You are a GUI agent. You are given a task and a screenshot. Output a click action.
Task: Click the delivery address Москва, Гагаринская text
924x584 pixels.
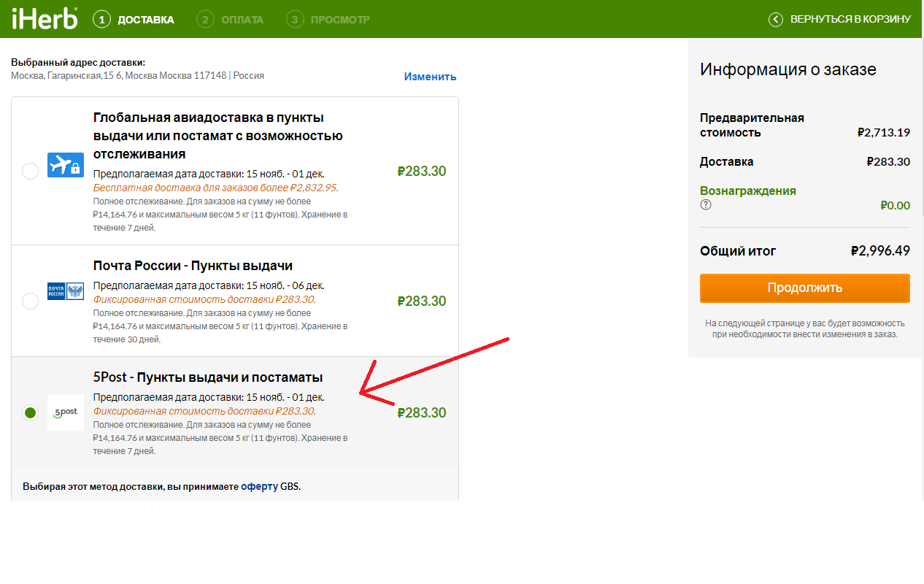tap(137, 75)
